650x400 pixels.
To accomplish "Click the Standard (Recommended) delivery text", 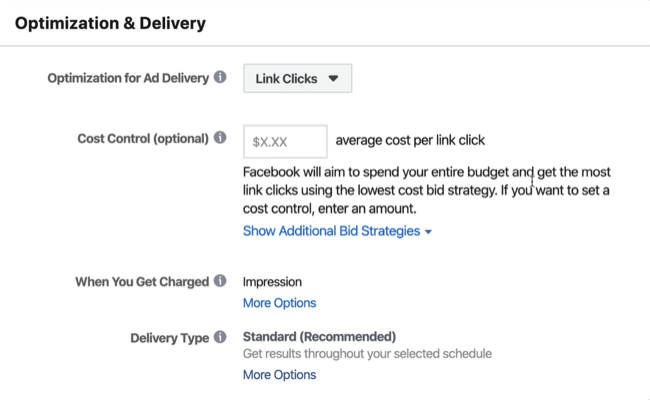I will 319,337.
